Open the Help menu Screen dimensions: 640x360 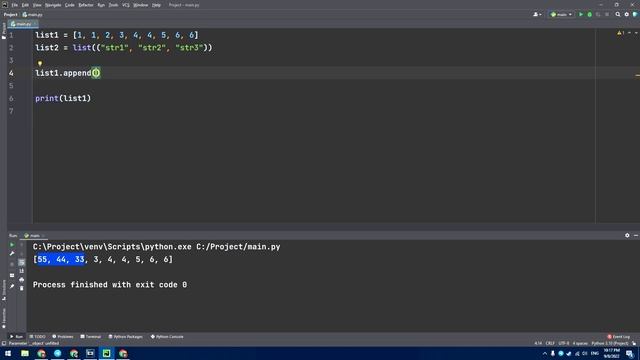coord(156,5)
